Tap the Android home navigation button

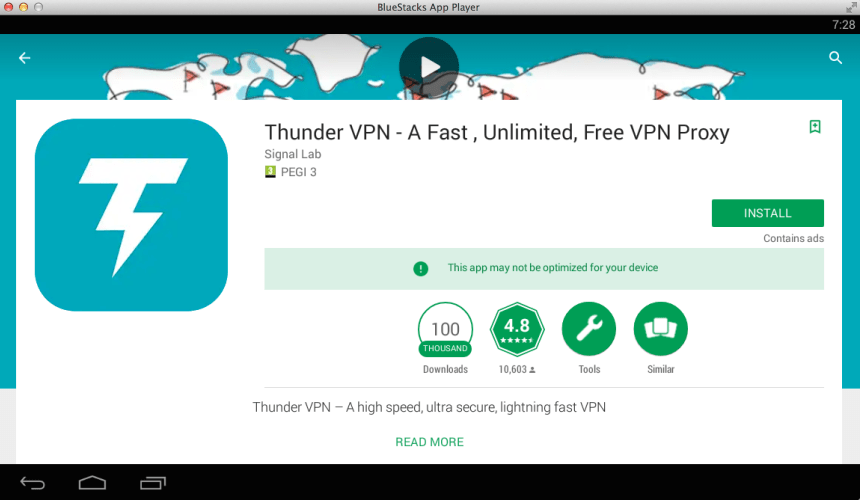[x=92, y=482]
